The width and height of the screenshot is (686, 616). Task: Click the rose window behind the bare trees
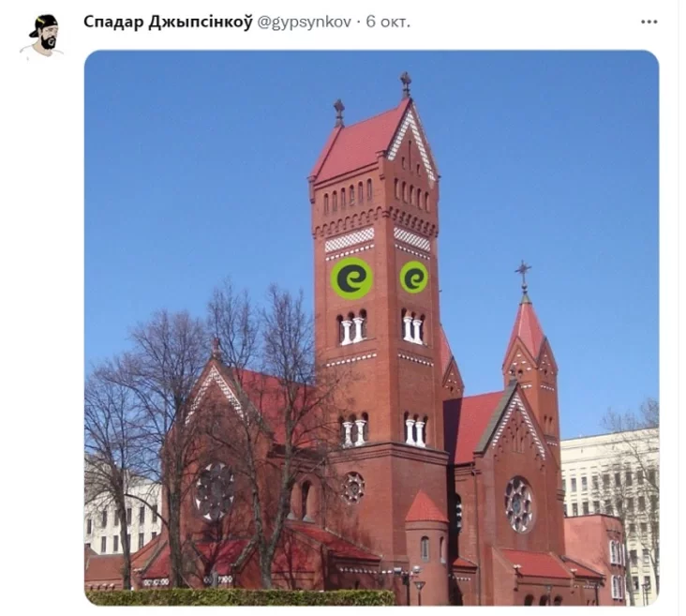point(214,490)
